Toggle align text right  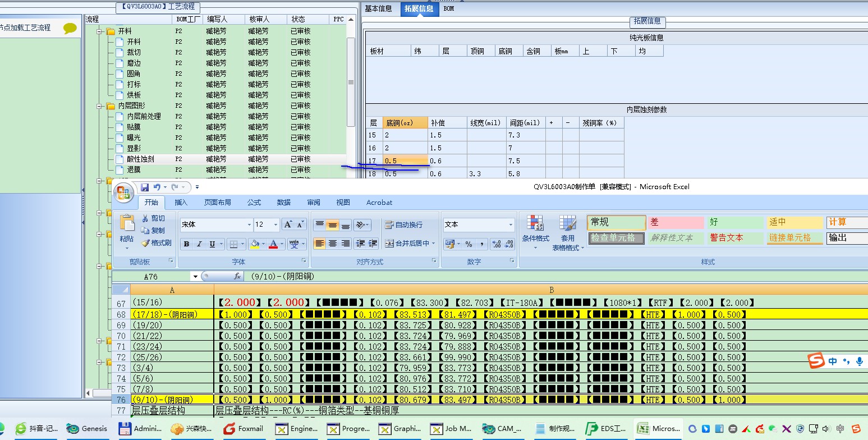coord(346,244)
